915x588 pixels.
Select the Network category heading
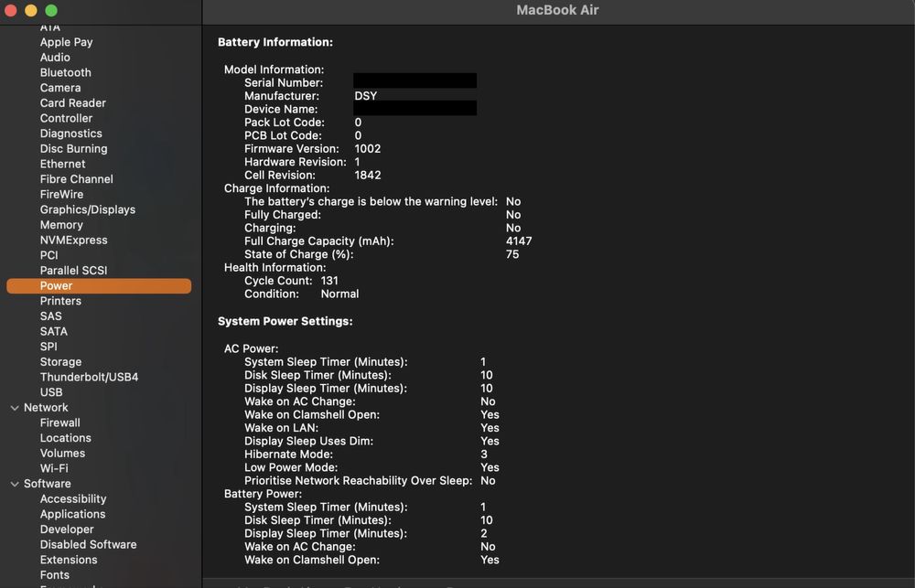point(46,408)
